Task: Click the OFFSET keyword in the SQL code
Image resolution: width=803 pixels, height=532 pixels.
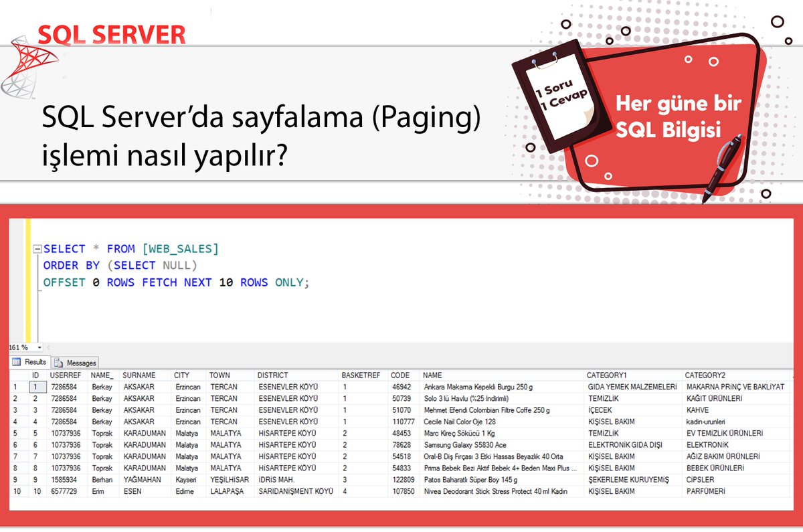Action: pyautogui.click(x=64, y=282)
